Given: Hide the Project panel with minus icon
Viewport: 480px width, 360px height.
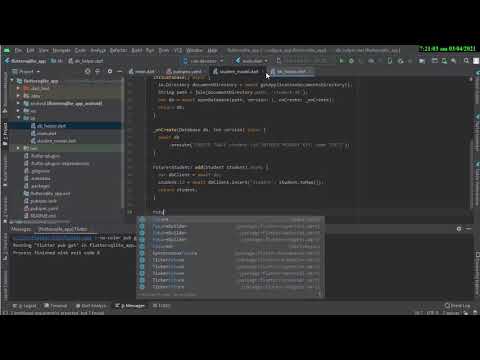Looking at the screenshot, I should [x=120, y=71].
